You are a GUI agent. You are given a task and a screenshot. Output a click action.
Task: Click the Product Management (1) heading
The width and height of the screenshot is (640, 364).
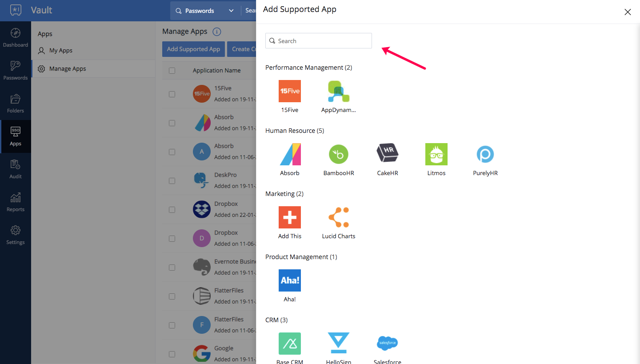coord(301,257)
